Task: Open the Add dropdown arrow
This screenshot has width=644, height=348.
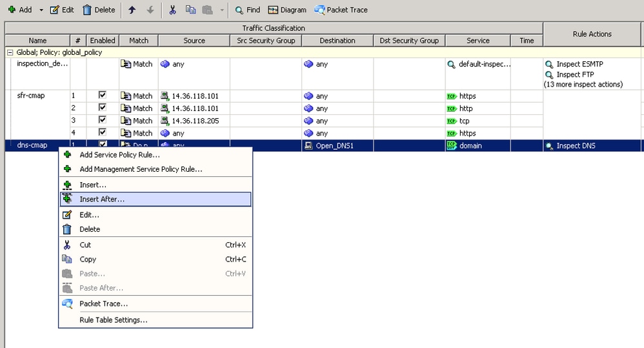Action: (41, 10)
